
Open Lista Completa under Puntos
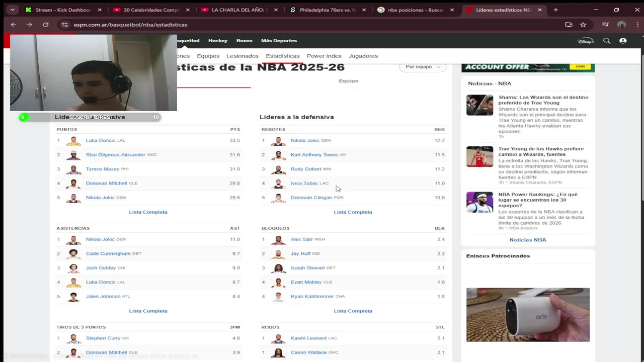pos(148,212)
